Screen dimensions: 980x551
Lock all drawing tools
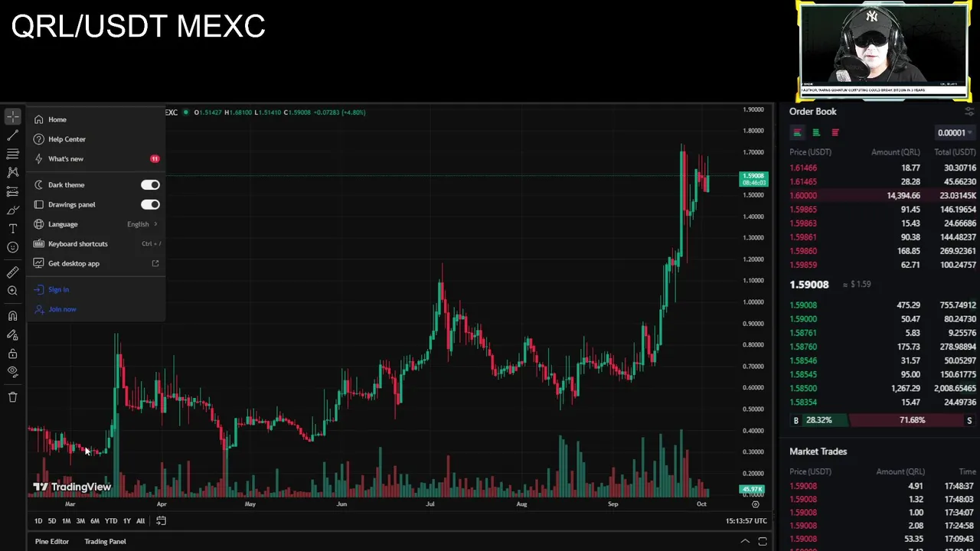pyautogui.click(x=13, y=354)
